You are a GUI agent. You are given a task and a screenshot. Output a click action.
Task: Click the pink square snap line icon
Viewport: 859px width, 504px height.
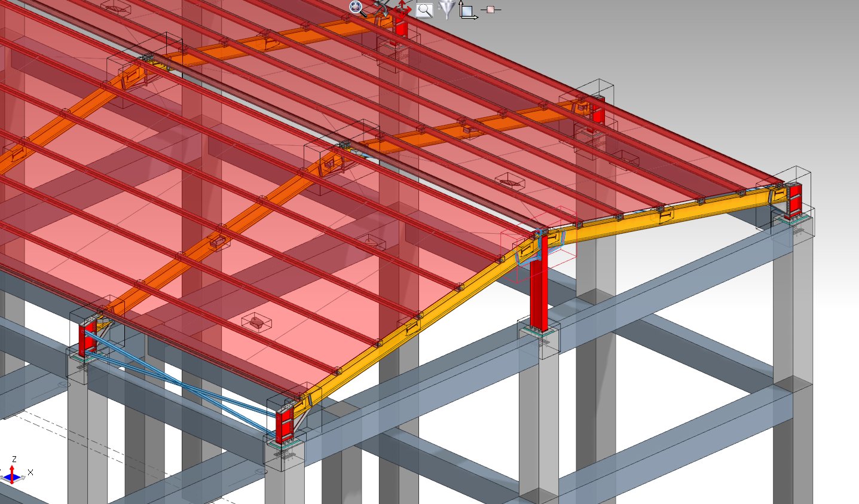click(x=491, y=10)
